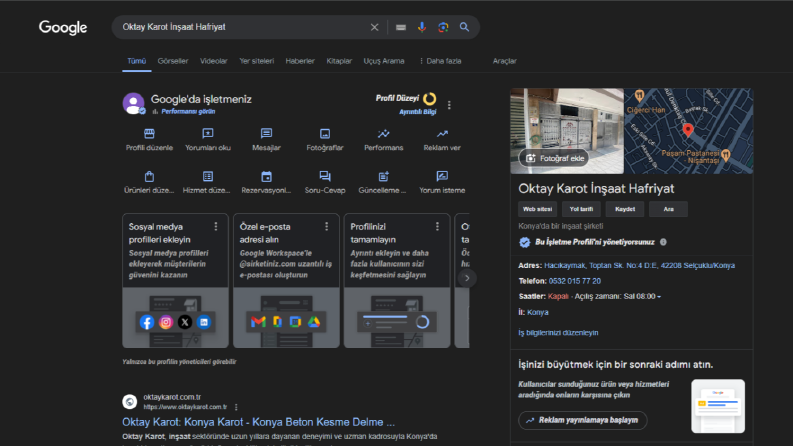Click the info icon beside profile management text
793x446 pixels.
(x=663, y=242)
